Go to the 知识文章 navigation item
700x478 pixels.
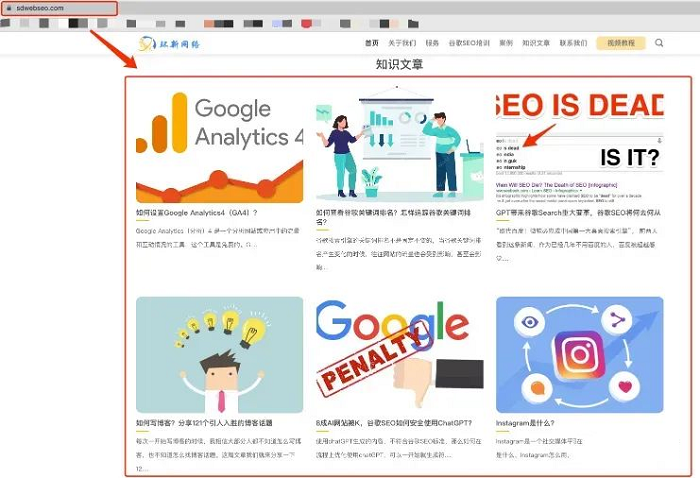536,43
